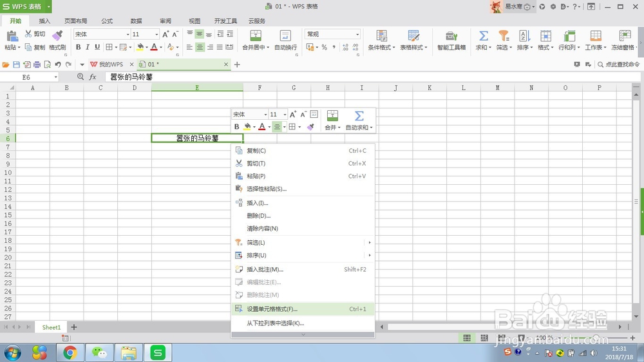Switch to the 公式 ribbon tab
The width and height of the screenshot is (644, 362).
click(107, 21)
